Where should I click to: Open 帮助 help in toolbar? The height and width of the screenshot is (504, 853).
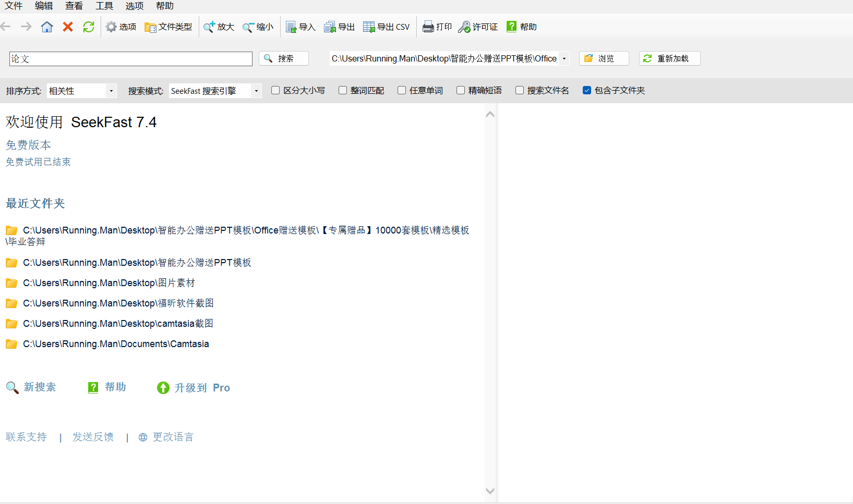coord(521,27)
